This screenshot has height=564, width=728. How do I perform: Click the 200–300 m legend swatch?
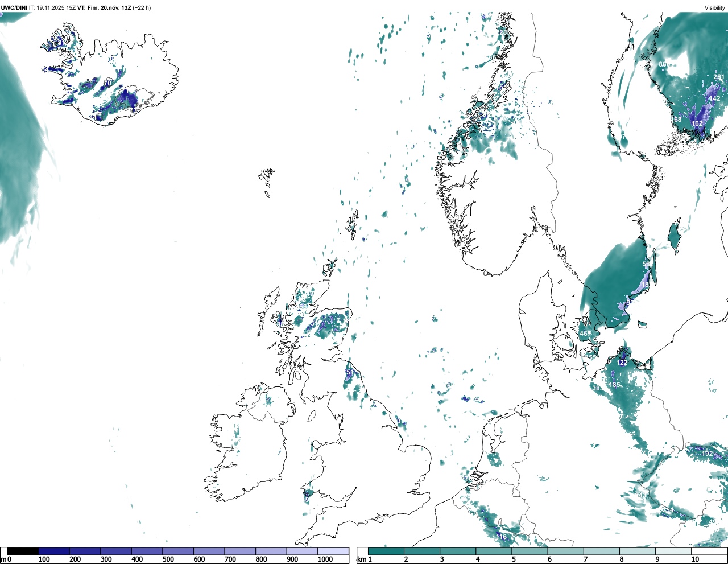(x=85, y=551)
